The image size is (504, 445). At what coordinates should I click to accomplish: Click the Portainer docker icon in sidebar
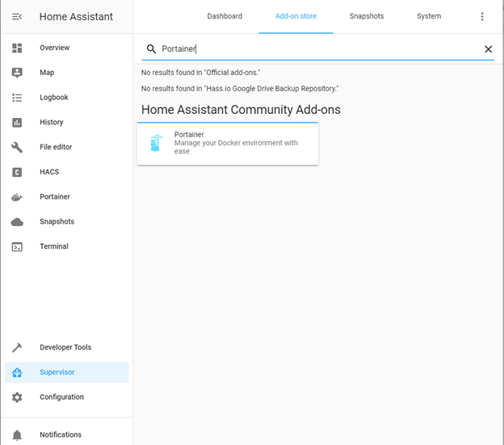coord(17,197)
